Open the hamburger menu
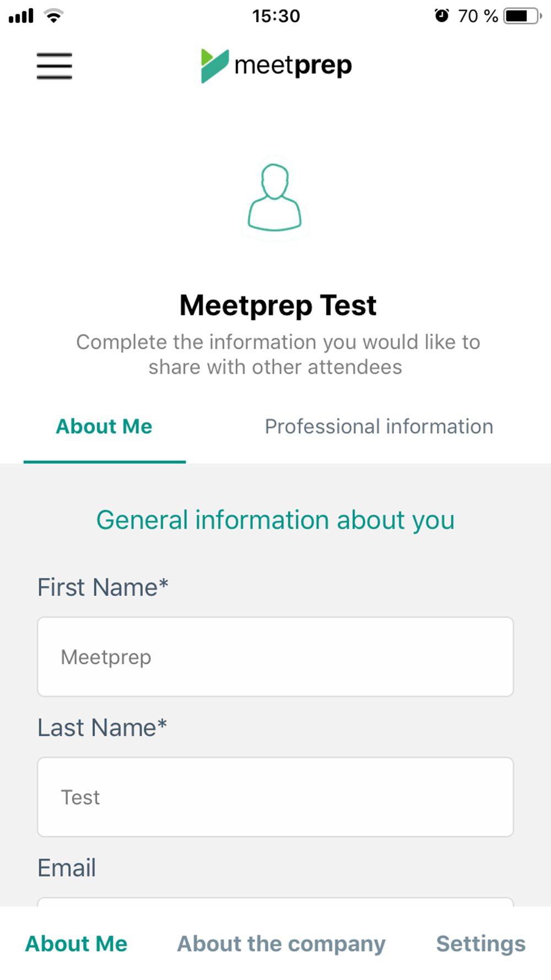The height and width of the screenshot is (980, 551). (x=54, y=66)
